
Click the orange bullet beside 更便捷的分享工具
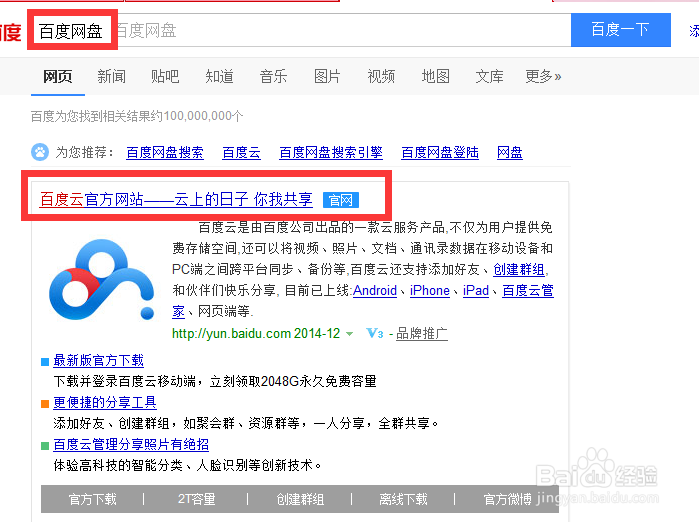coord(45,403)
